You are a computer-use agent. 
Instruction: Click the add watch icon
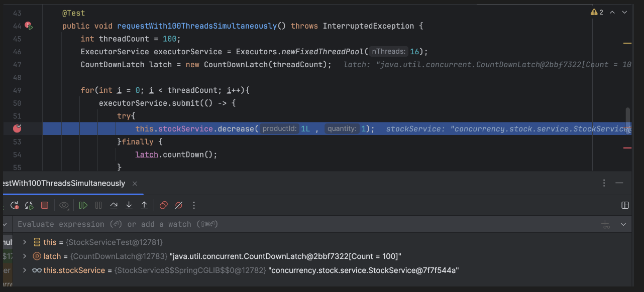606,225
